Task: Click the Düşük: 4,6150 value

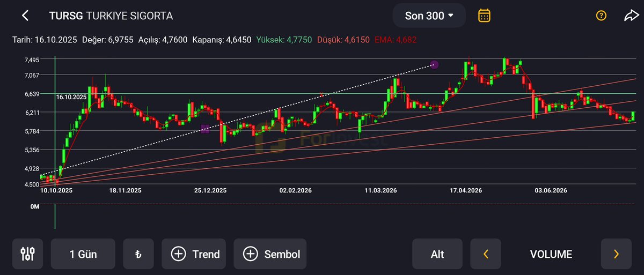Action: 343,40
